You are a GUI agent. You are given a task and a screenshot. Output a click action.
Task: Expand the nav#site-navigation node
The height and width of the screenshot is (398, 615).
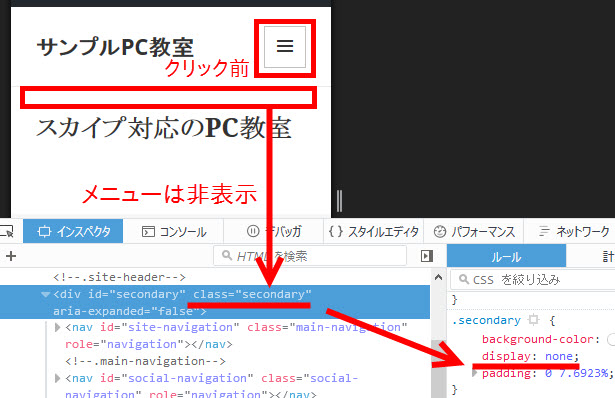click(x=58, y=327)
